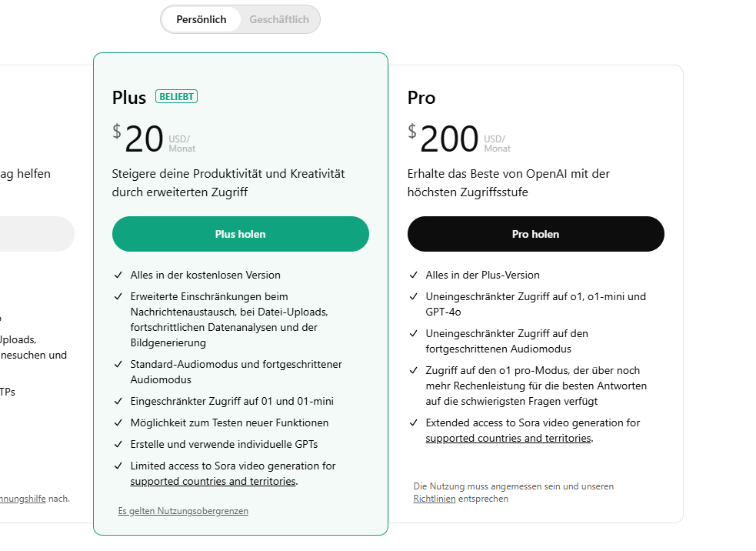This screenshot has width=756, height=551.
Task: Open "Es gelten Nutzungsobergrenzen" link
Action: pos(183,511)
